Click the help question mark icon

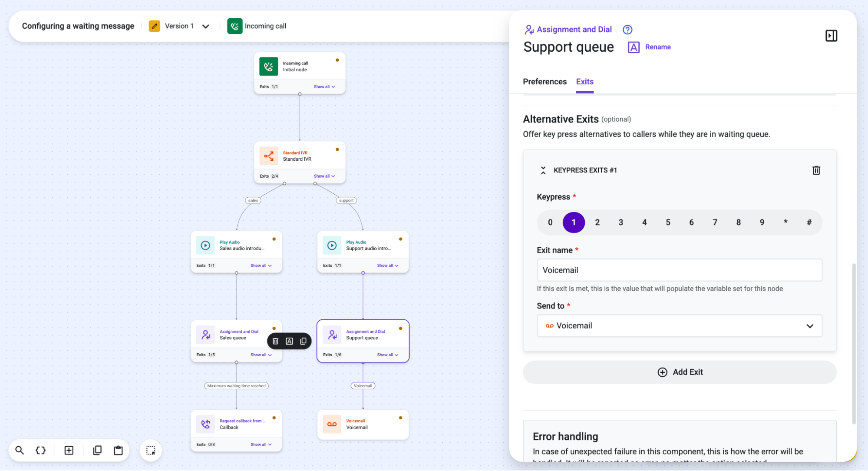tap(627, 30)
